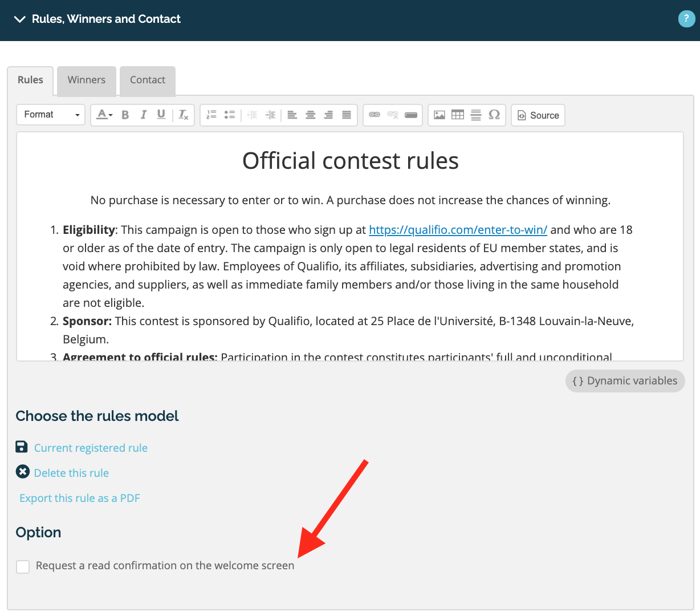Click the X icon beside Delete this rule
Viewport: 700px width, 616px height.
pyautogui.click(x=23, y=472)
